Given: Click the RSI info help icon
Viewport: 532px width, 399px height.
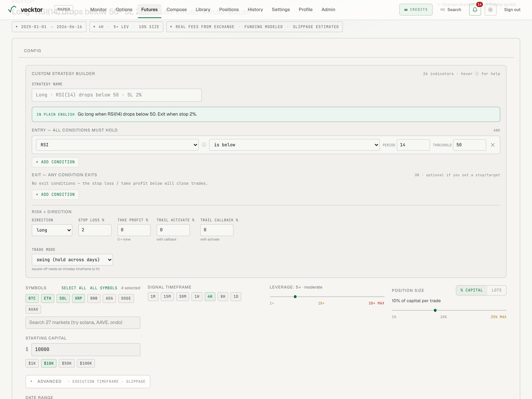Looking at the screenshot, I should tap(204, 145).
